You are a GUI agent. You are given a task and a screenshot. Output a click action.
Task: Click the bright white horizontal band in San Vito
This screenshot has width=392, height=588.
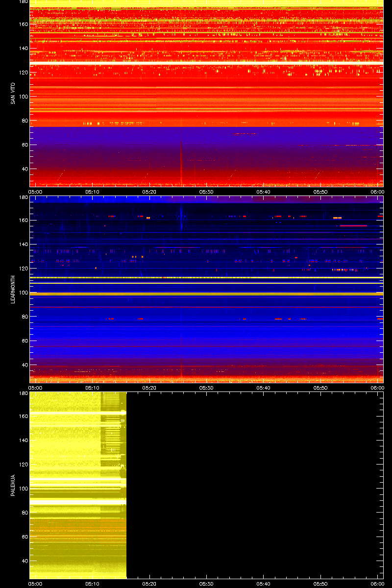click(206, 63)
